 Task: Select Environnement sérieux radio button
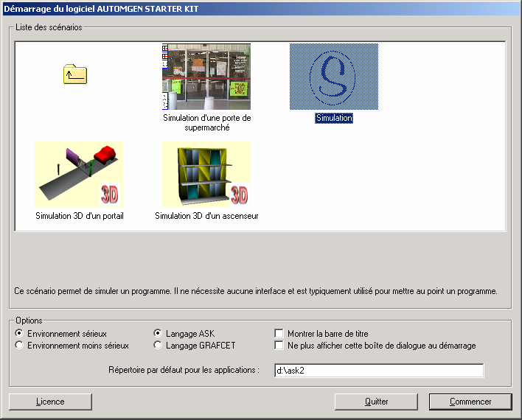point(19,333)
